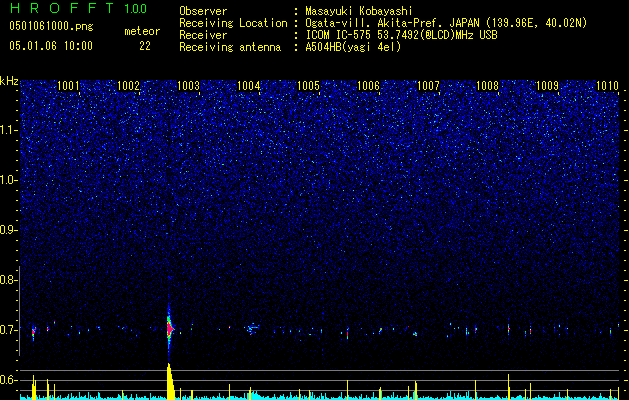Click the 0.9 kHz frequency axis label
The image size is (629, 400).
point(8,230)
